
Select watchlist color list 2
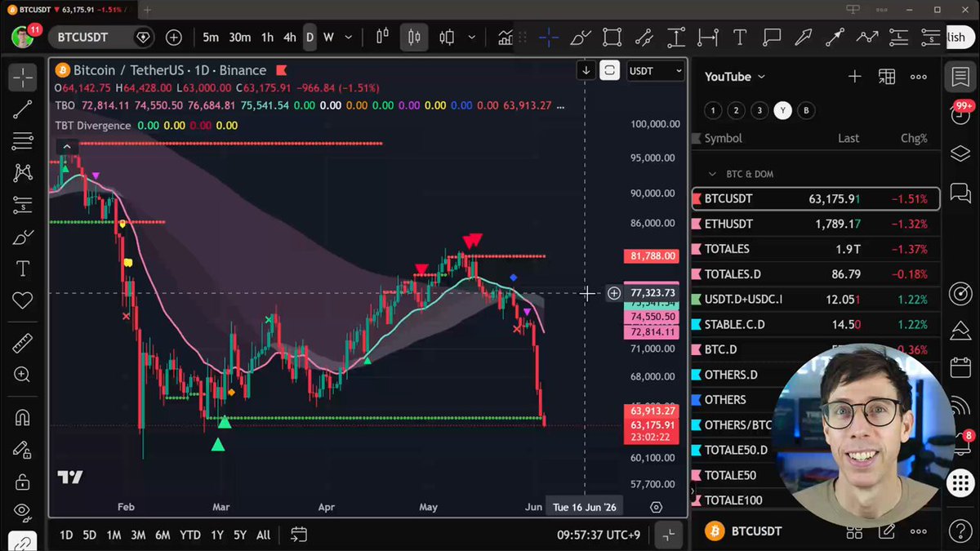point(736,110)
